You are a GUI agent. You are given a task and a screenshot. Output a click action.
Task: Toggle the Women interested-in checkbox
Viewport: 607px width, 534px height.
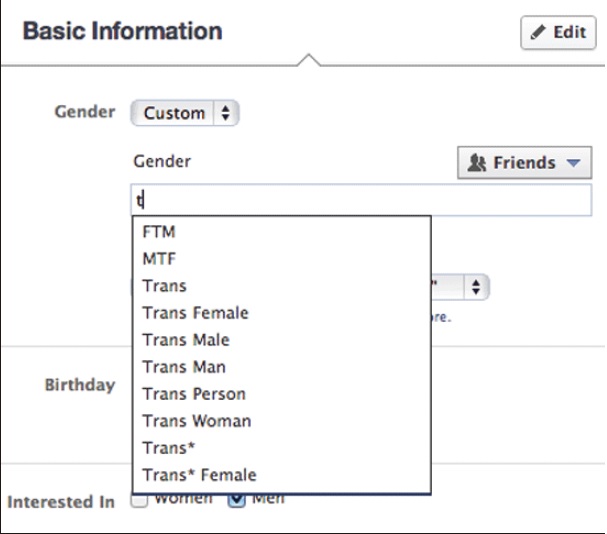[140, 501]
